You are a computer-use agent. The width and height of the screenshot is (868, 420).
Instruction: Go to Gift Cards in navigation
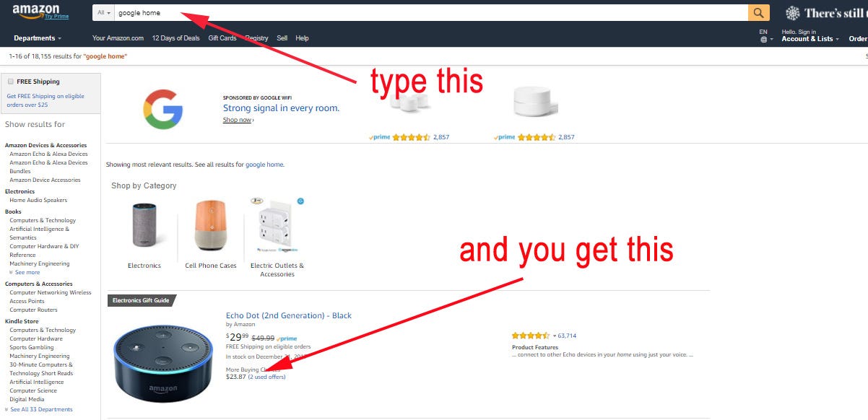tap(222, 38)
